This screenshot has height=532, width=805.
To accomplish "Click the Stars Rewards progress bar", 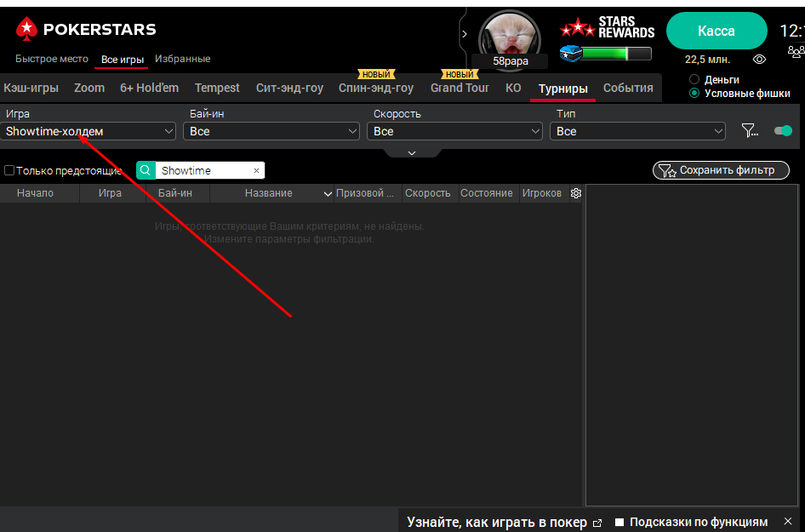I will point(617,54).
